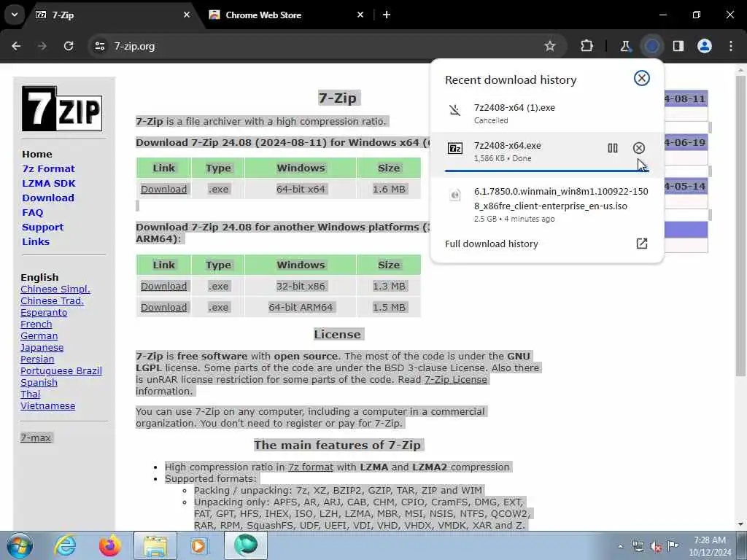747x560 pixels.
Task: Click the 7z2408-x64.exe file name
Action: click(x=508, y=146)
